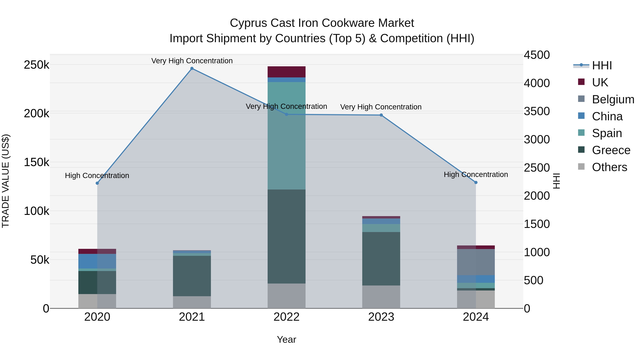Select the 2022 HHI data point
Image resolution: width=644 pixels, height=362 pixels.
(x=287, y=114)
